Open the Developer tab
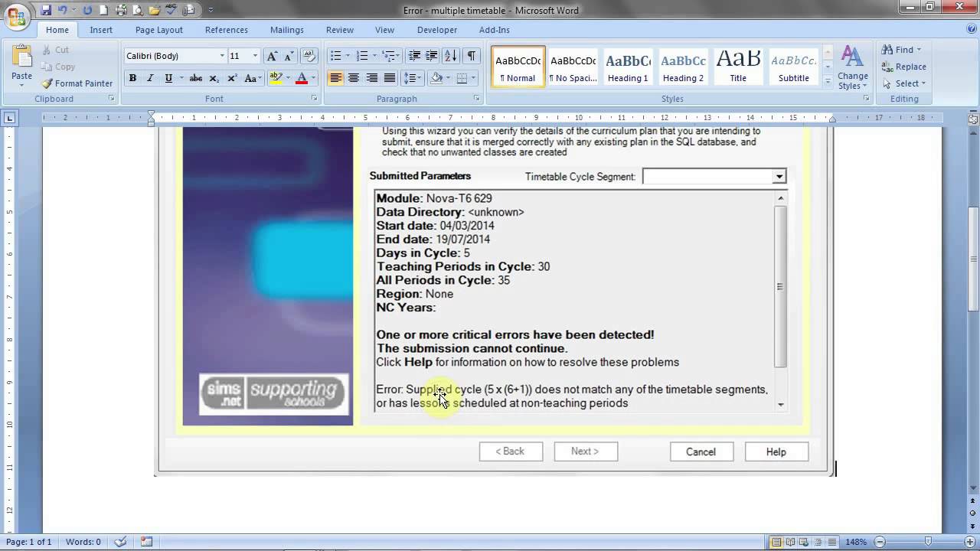The height and width of the screenshot is (551, 980). pyautogui.click(x=437, y=30)
